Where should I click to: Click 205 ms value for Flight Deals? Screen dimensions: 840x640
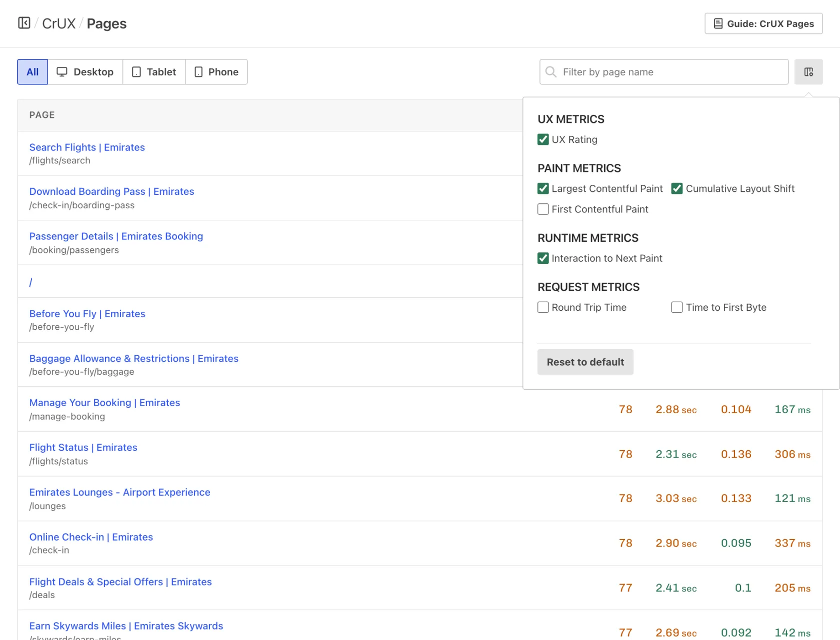pos(792,588)
